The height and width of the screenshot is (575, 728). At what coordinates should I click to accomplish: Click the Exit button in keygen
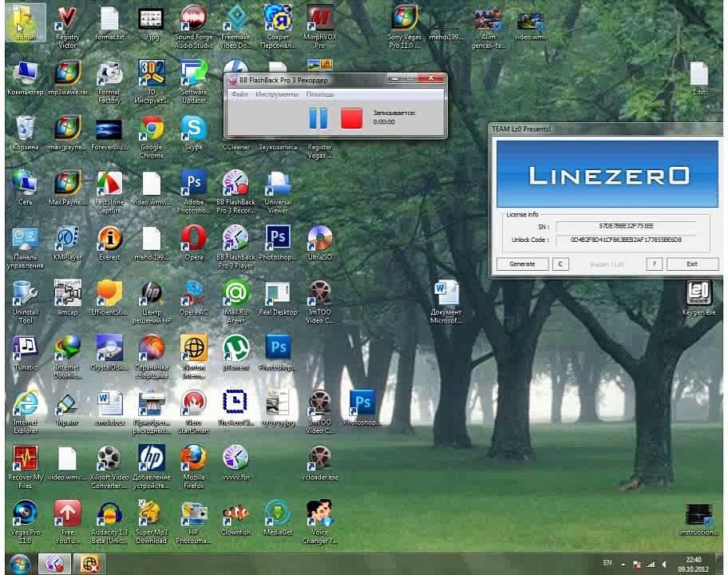pos(692,264)
